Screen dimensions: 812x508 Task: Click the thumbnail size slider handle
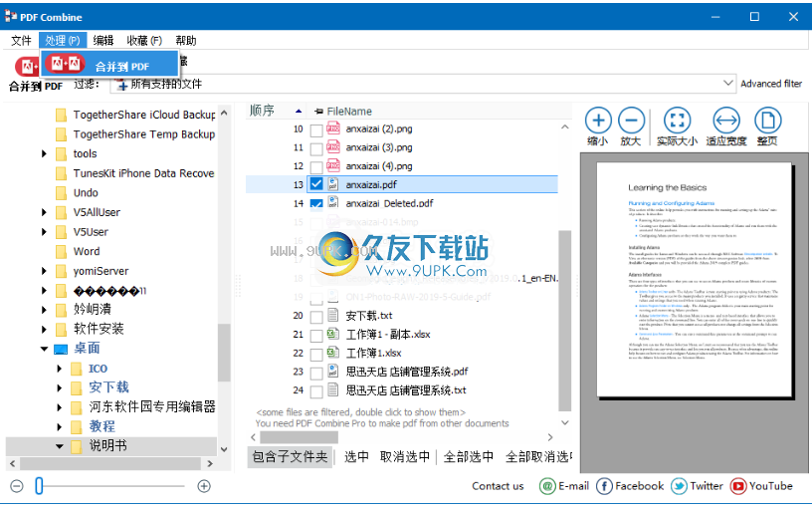pos(39,486)
